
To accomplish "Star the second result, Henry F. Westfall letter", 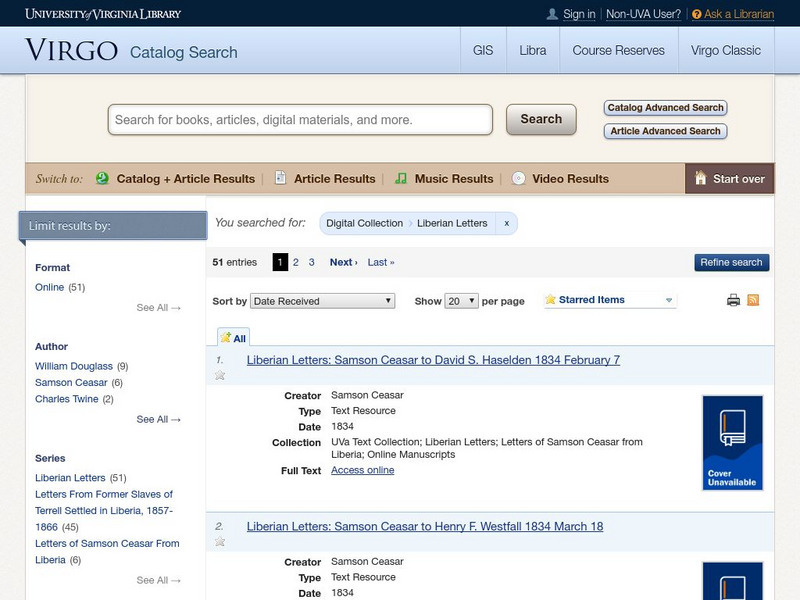I will pyautogui.click(x=220, y=542).
